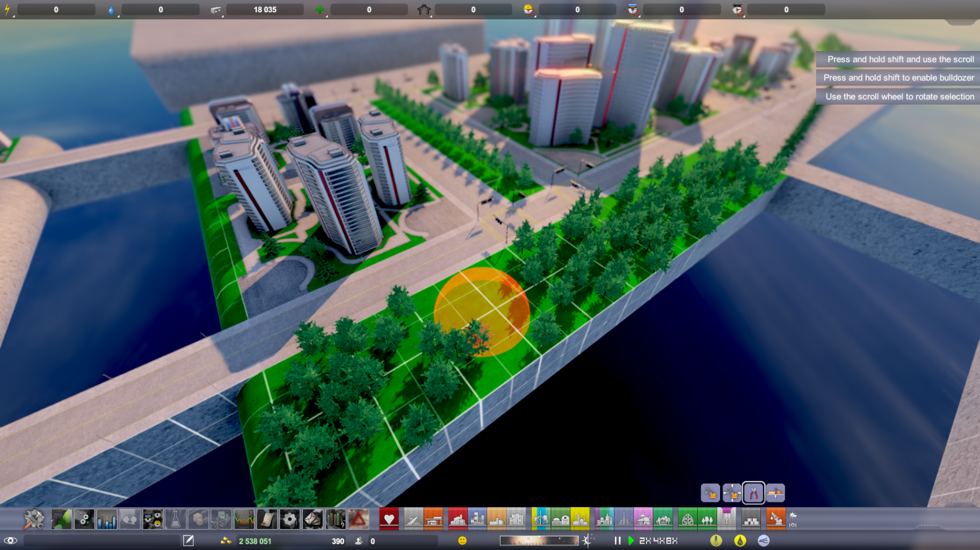Open the money bills trade icon

click(221, 519)
